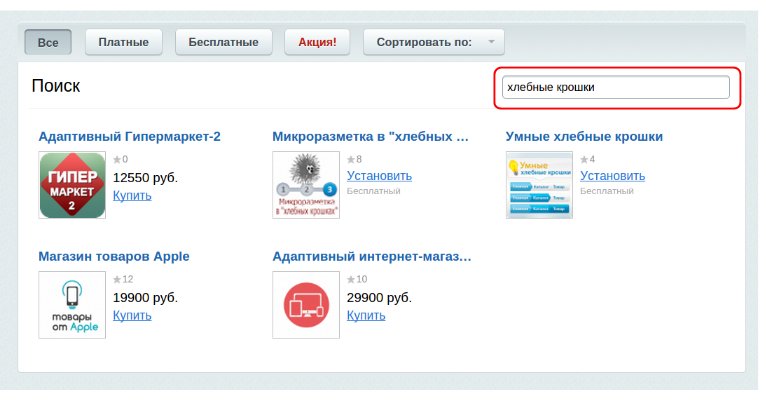Click the star rating of Умные хлебные крошки

pos(588,159)
